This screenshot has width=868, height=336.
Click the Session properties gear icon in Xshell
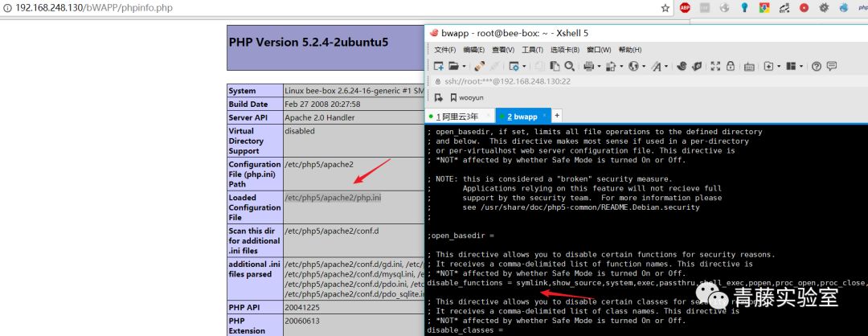pyautogui.click(x=514, y=67)
